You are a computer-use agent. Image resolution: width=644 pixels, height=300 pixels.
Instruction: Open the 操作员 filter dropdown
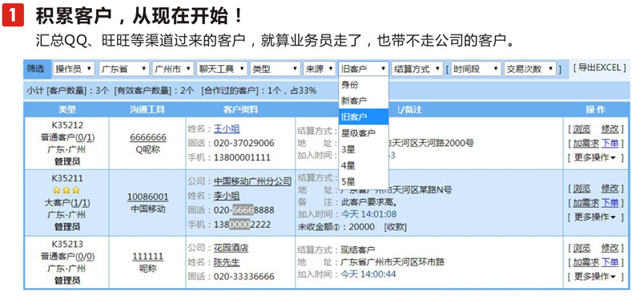pyautogui.click(x=74, y=69)
